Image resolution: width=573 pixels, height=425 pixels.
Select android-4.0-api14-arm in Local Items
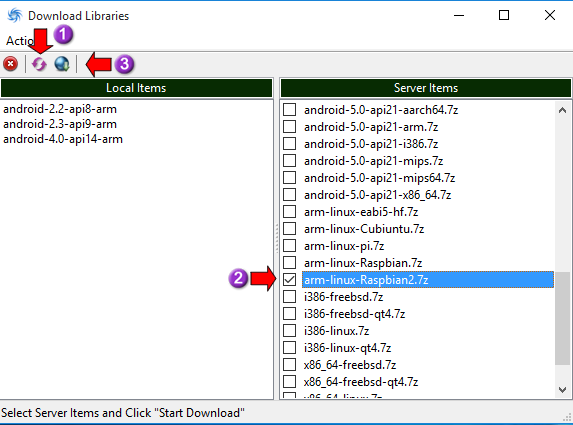coord(63,139)
